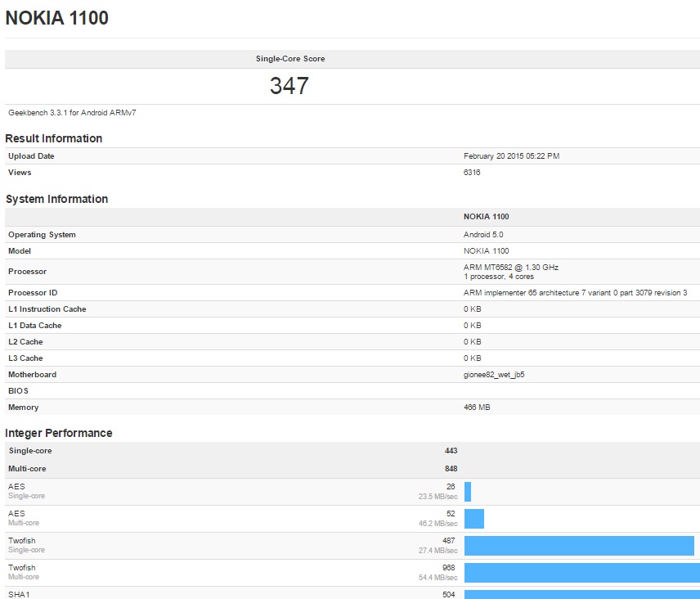Select the L1 Data Cache label
The image size is (700, 599).
pyautogui.click(x=35, y=326)
